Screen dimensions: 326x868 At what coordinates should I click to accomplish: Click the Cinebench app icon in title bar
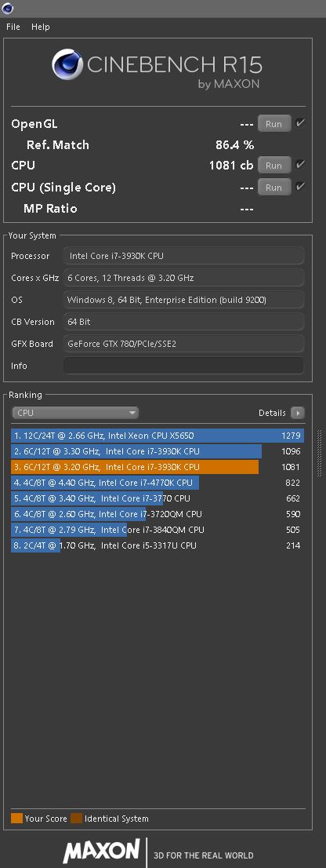click(x=8, y=9)
